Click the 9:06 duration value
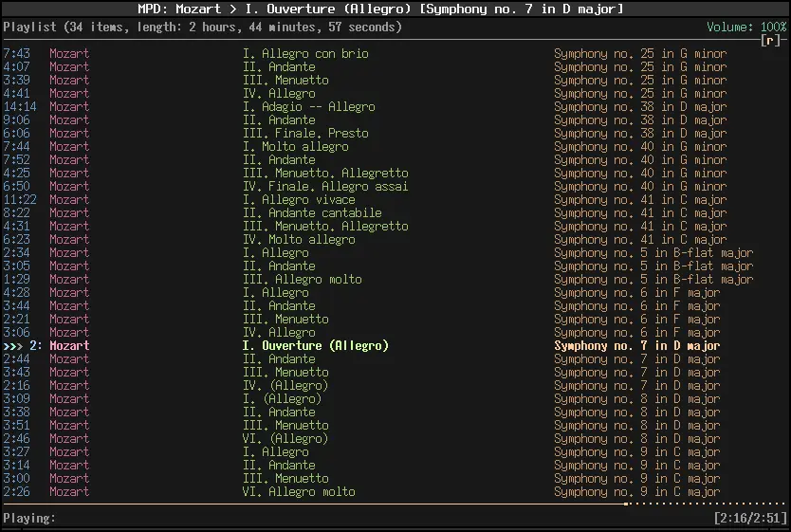Viewport: 791px width, 532px height. point(16,120)
